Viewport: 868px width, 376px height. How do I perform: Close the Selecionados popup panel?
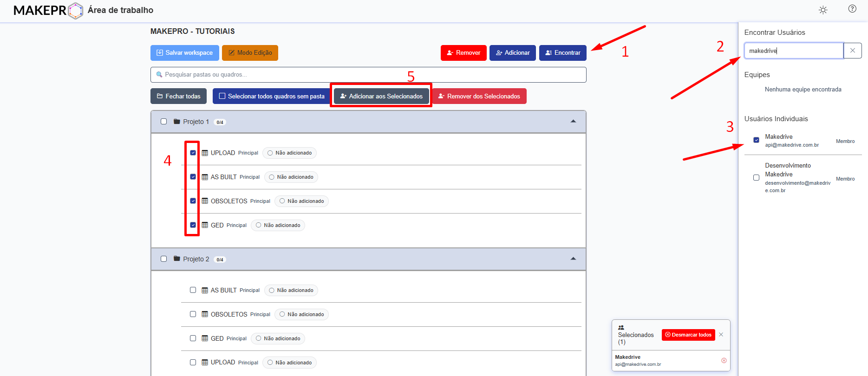721,335
